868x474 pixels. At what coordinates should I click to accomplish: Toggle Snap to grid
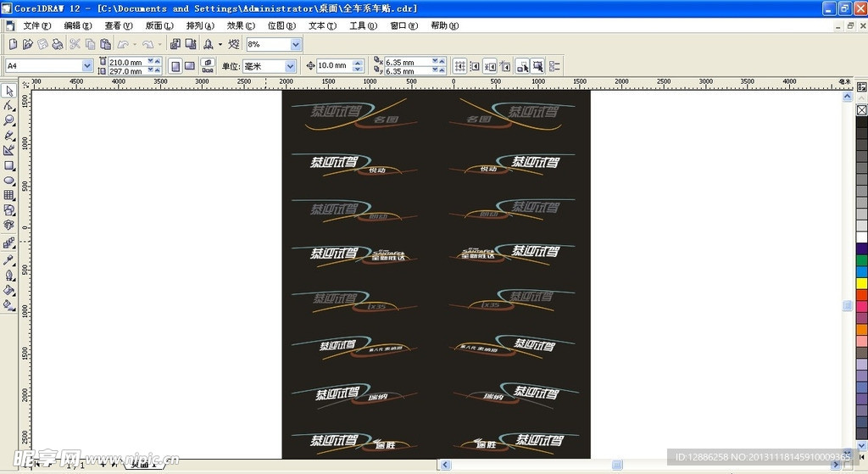click(460, 66)
